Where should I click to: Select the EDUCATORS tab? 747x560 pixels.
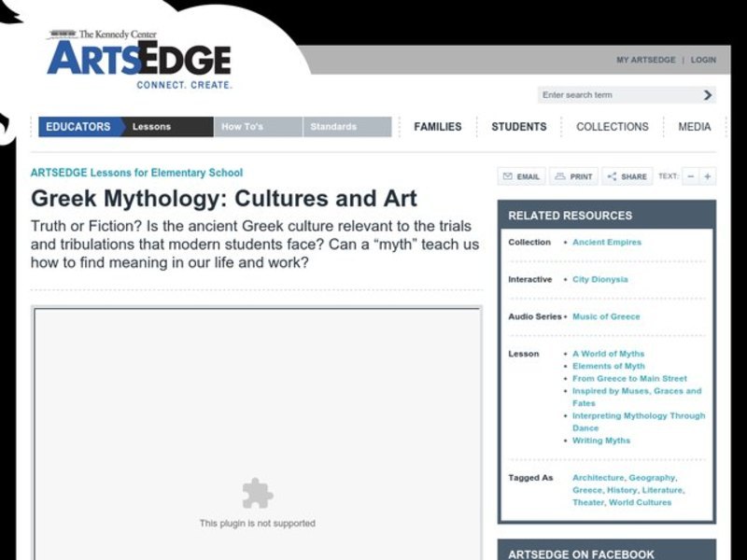[79, 126]
